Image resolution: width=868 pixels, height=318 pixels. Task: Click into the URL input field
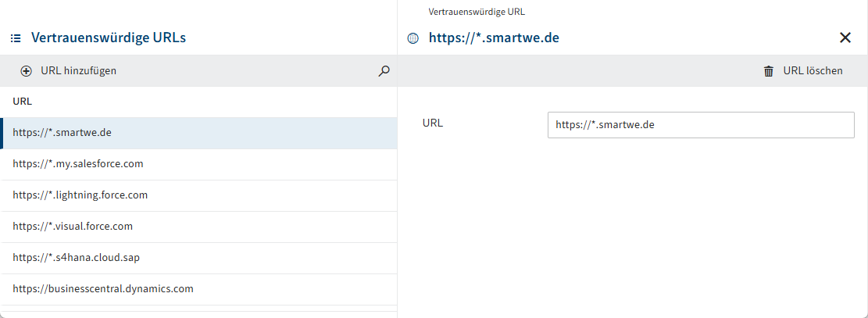(x=701, y=125)
